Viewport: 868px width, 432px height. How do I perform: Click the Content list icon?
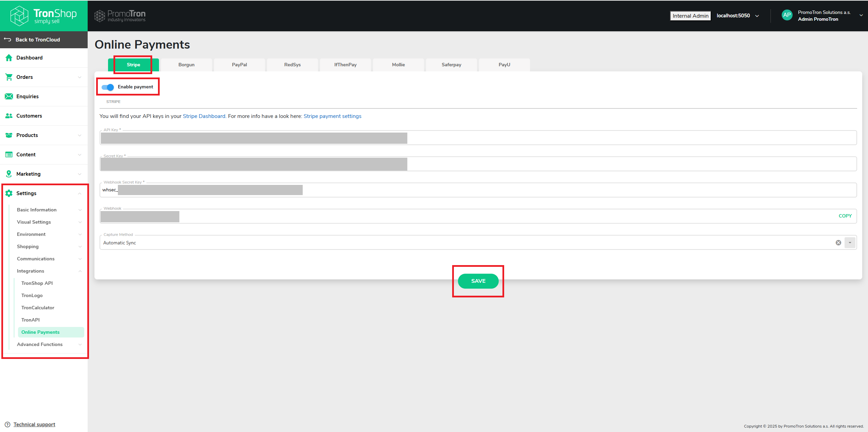[x=9, y=155]
